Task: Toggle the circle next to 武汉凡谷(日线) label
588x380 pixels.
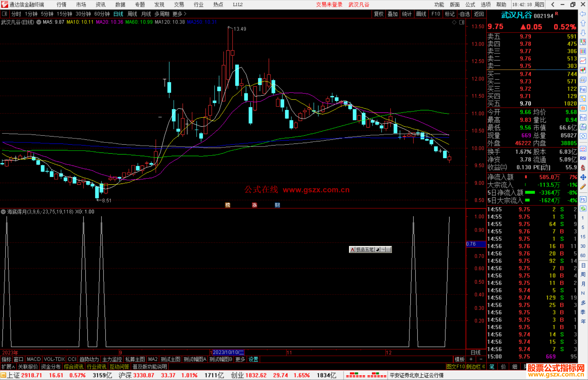Action: [39, 22]
